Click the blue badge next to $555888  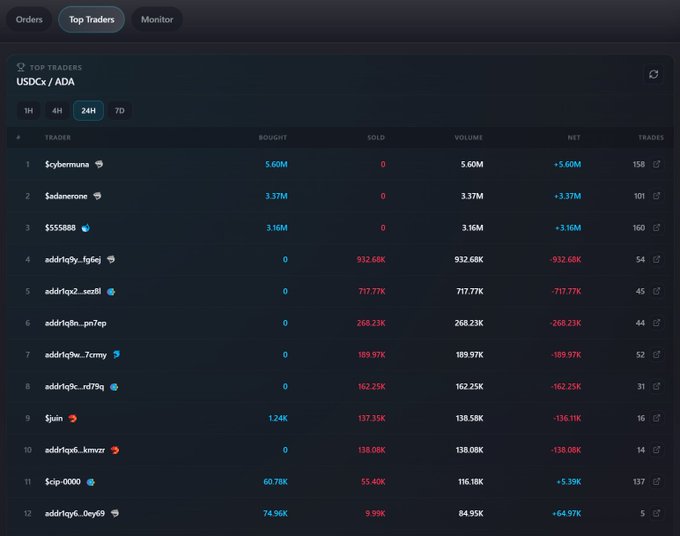pos(86,228)
